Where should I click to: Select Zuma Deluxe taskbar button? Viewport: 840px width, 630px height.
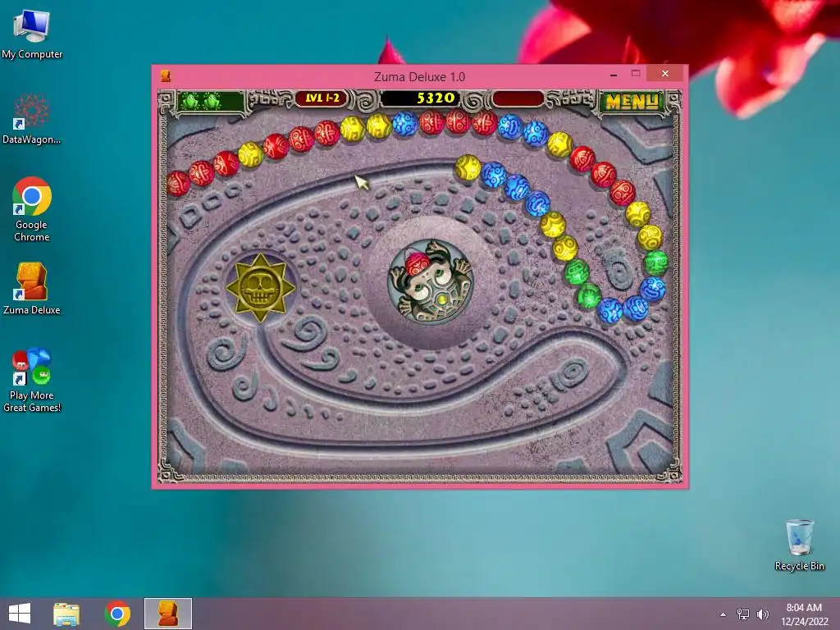pyautogui.click(x=167, y=614)
